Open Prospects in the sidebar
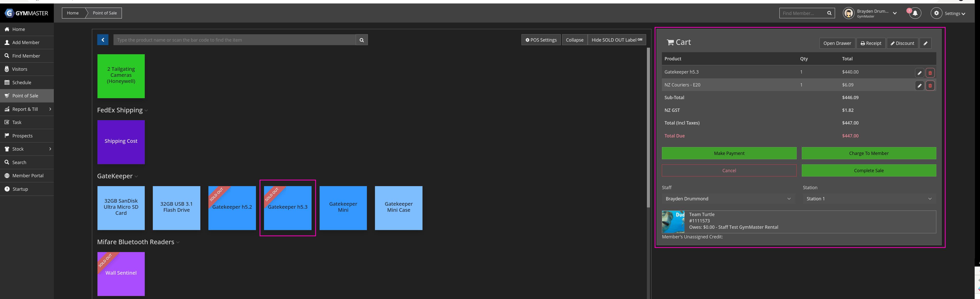The image size is (980, 299). coord(22,136)
